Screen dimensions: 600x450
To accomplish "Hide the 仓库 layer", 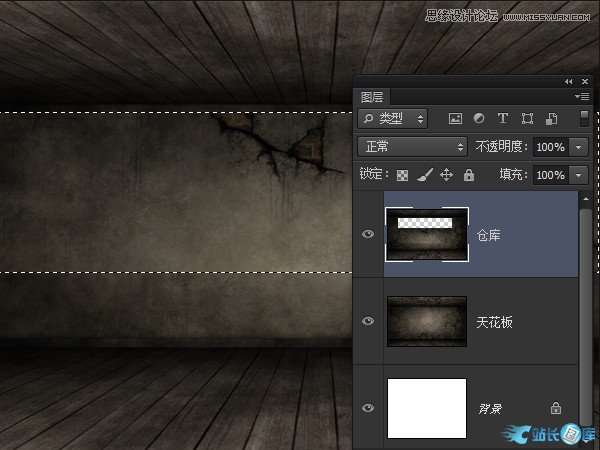I will tap(368, 234).
